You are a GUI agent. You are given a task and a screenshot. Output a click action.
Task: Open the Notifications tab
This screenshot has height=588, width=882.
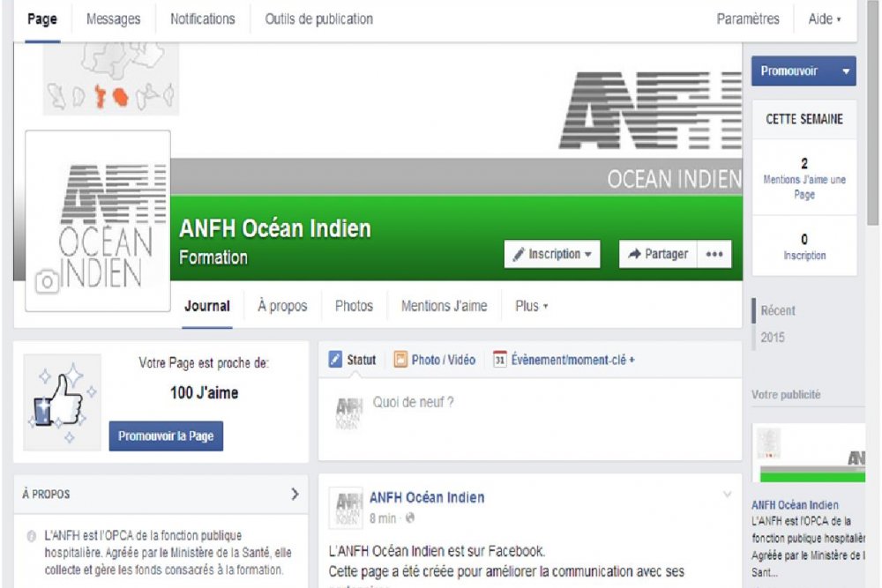203,19
